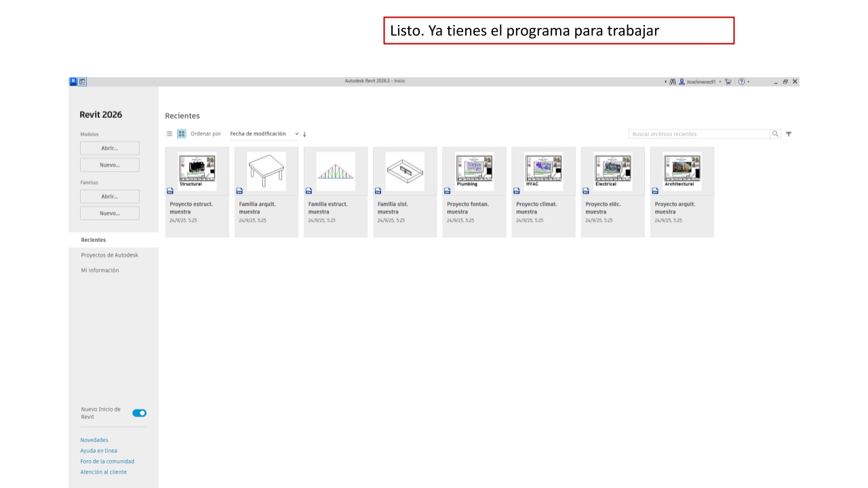
Task: Open the Structural sample project thumbnail
Action: click(197, 171)
